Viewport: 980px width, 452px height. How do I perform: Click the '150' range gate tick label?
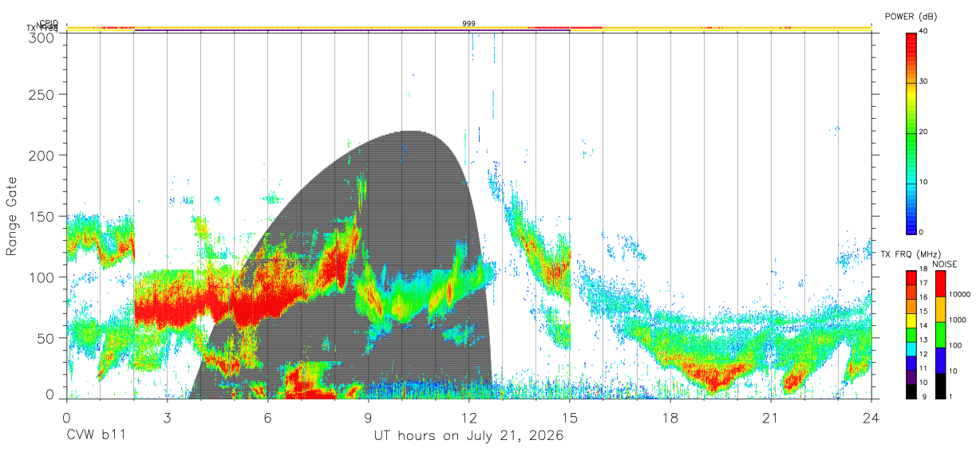click(43, 216)
